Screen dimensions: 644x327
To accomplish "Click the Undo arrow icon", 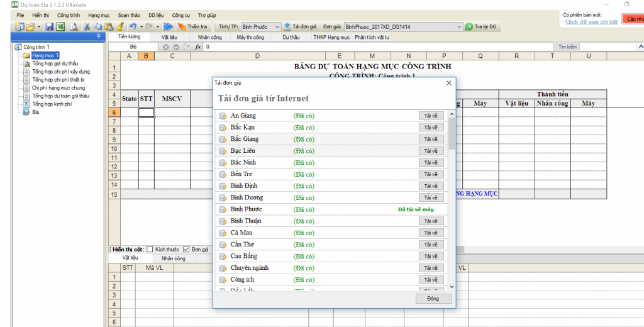I will point(132,27).
